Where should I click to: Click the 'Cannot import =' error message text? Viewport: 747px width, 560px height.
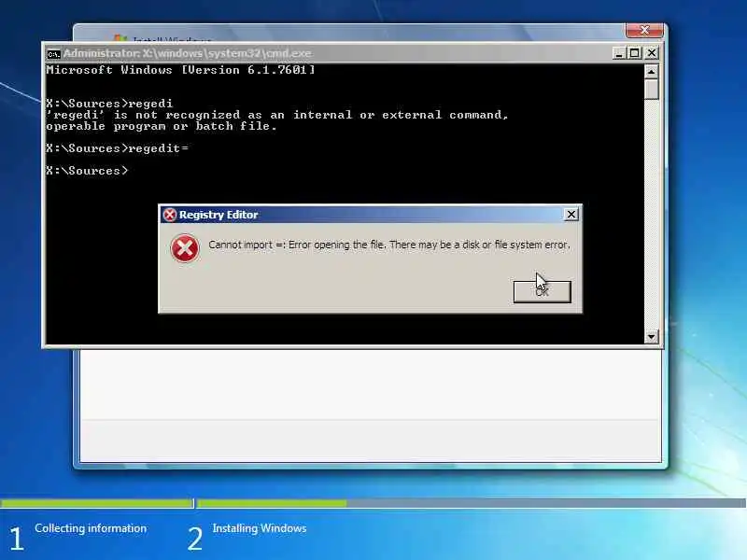click(x=388, y=245)
